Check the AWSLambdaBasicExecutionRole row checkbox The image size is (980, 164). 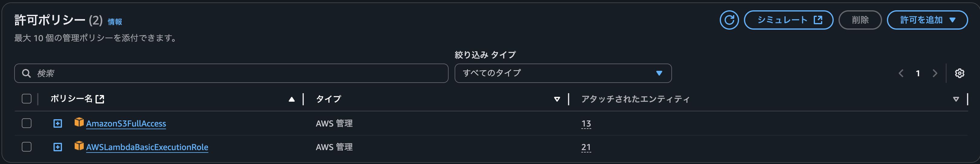pos(27,147)
